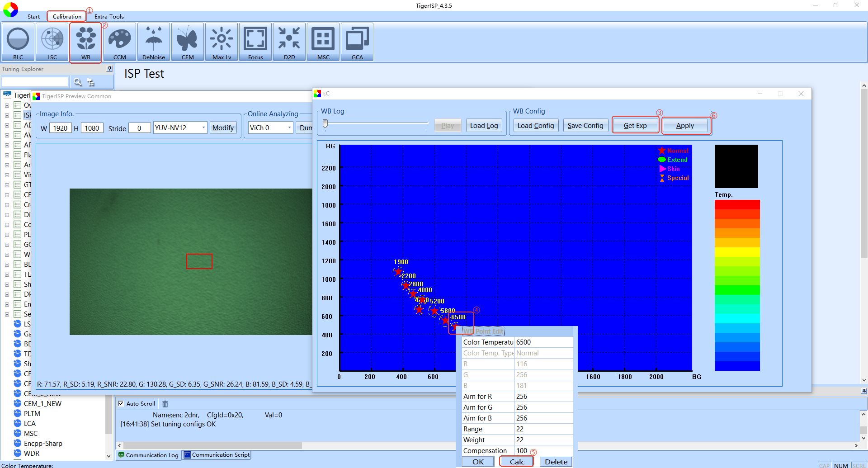Open the Focus calibration tool
Image resolution: width=868 pixels, height=468 pixels.
point(255,42)
